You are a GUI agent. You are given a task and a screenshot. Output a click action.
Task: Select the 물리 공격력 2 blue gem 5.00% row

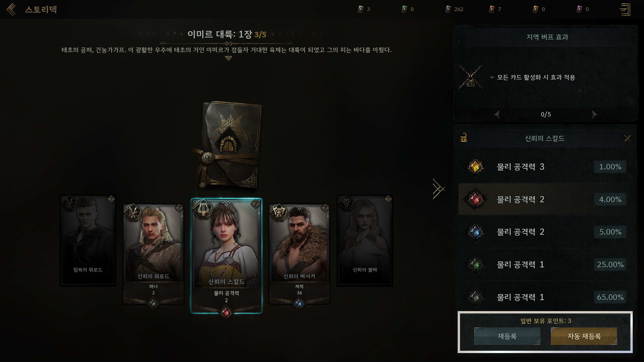(545, 232)
